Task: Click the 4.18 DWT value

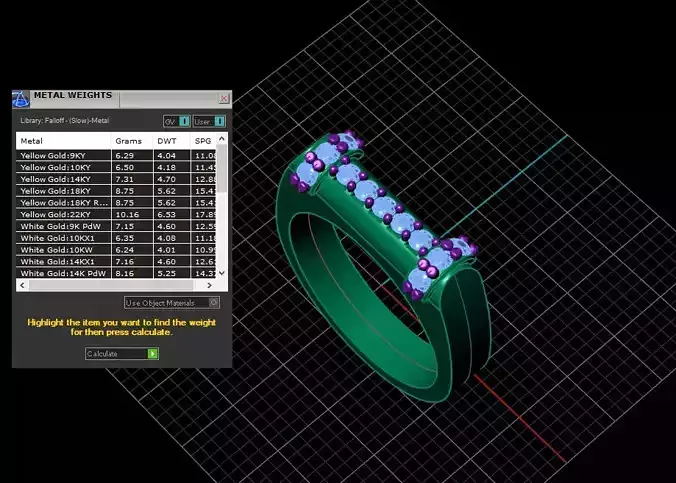Action: tap(166, 167)
